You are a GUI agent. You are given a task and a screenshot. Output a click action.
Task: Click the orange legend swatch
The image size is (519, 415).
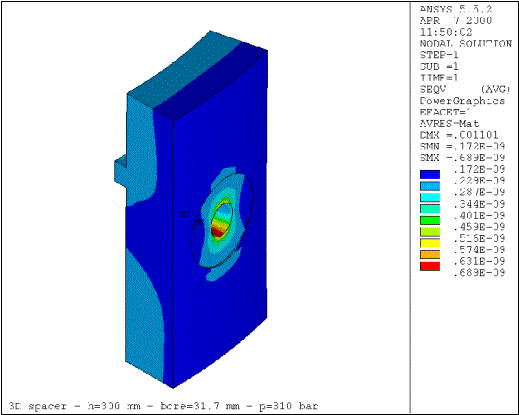click(430, 254)
